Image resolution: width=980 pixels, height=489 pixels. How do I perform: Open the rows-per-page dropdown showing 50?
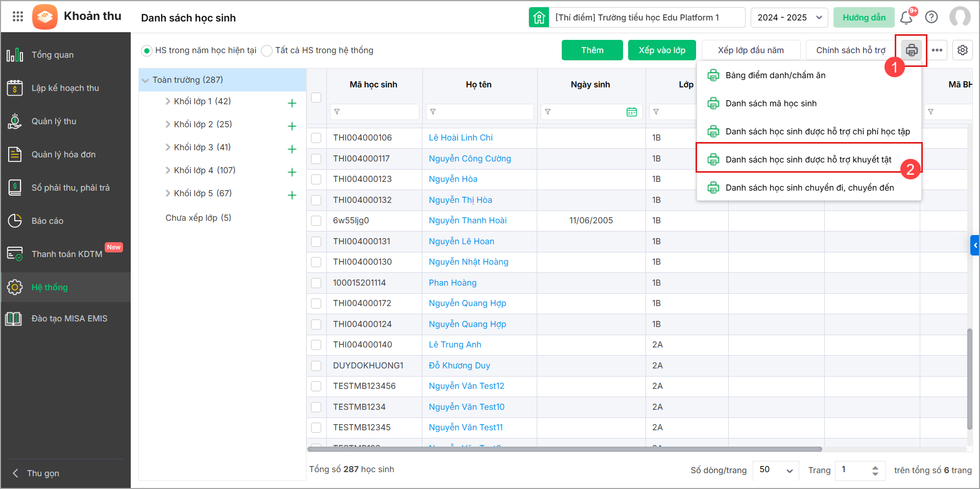tap(776, 470)
